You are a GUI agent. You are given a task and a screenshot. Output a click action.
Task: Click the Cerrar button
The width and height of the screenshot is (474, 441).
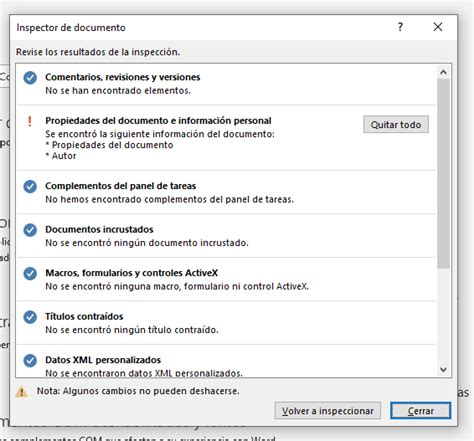pyautogui.click(x=421, y=411)
